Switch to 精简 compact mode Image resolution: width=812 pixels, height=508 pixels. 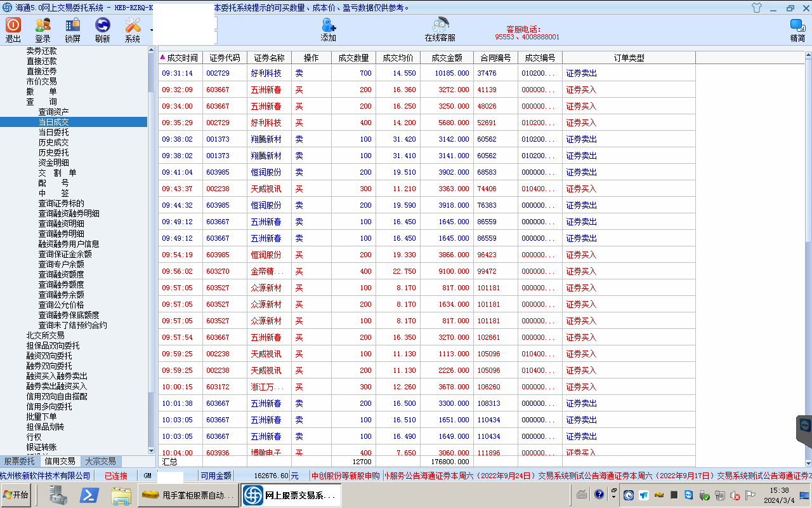click(797, 29)
